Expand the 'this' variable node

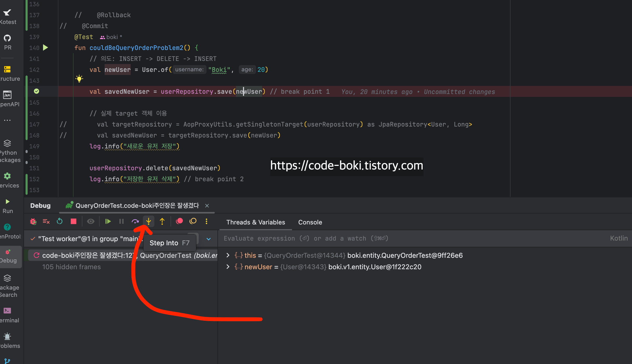(228, 255)
